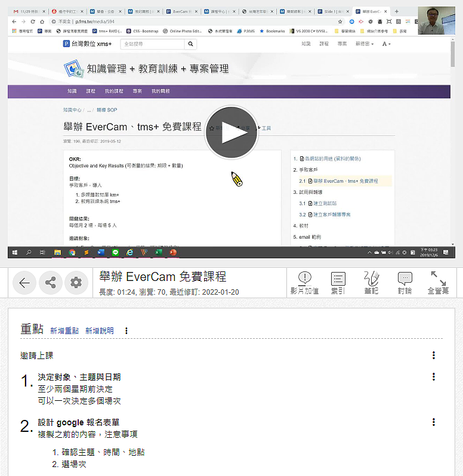Play the EverCam course video
The image size is (463, 476).
click(x=231, y=134)
